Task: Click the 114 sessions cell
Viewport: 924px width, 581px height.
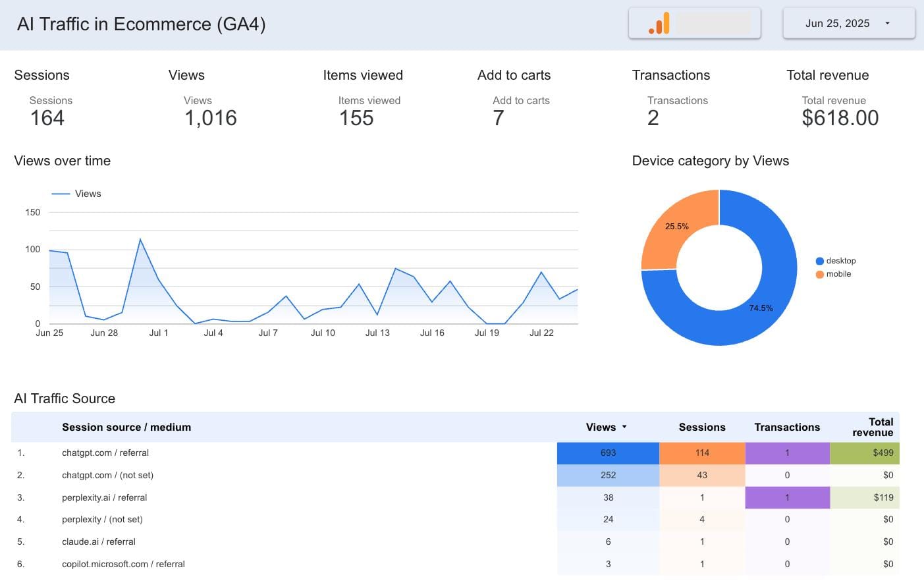Action: click(x=702, y=453)
